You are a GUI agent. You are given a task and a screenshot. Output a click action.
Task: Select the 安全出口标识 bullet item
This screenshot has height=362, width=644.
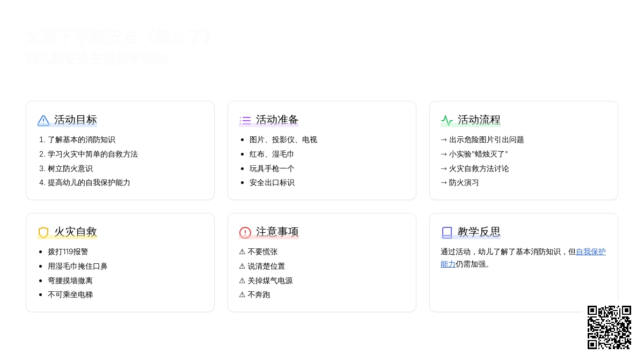[272, 183]
